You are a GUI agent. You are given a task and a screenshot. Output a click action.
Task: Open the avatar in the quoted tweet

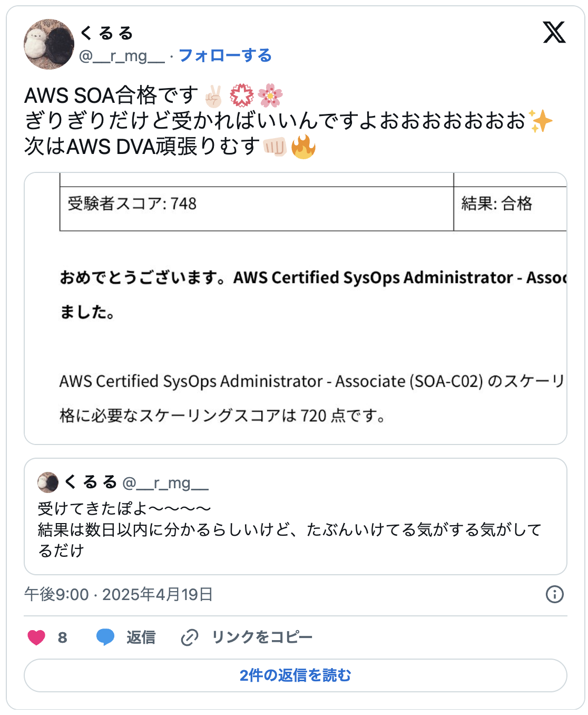click(47, 481)
